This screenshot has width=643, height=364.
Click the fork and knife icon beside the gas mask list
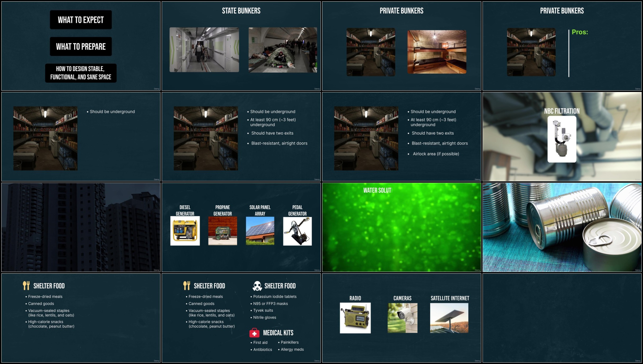tap(187, 286)
